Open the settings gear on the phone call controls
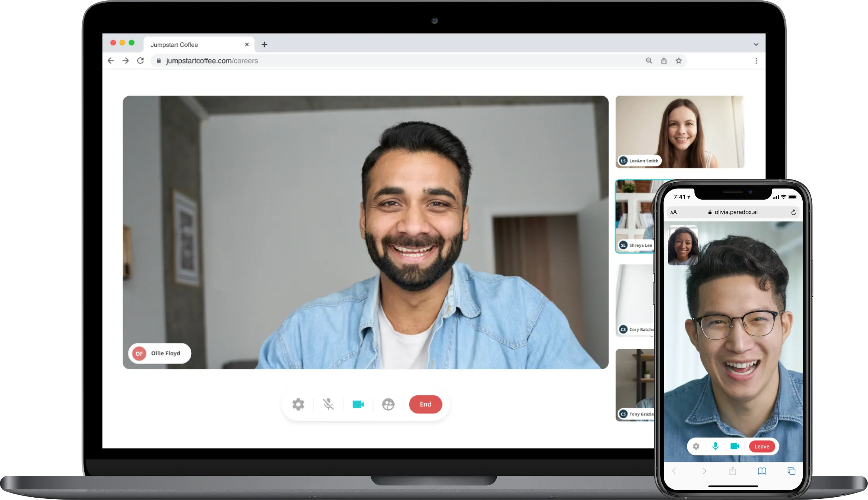Image resolution: width=868 pixels, height=500 pixels. click(696, 446)
